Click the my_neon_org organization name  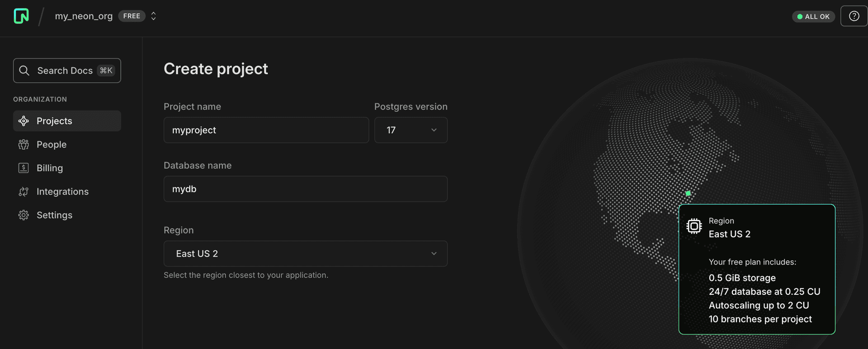click(x=84, y=16)
